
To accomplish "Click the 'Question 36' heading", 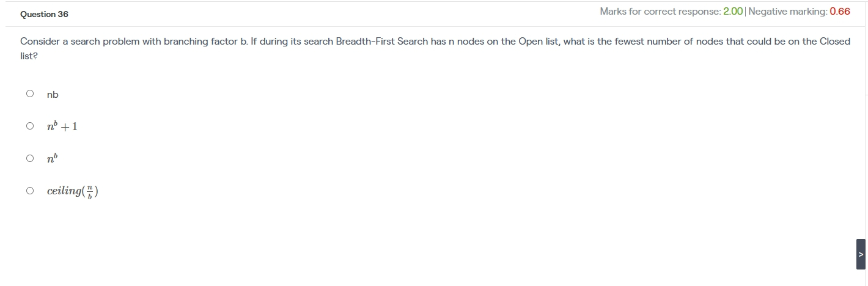I will point(44,14).
